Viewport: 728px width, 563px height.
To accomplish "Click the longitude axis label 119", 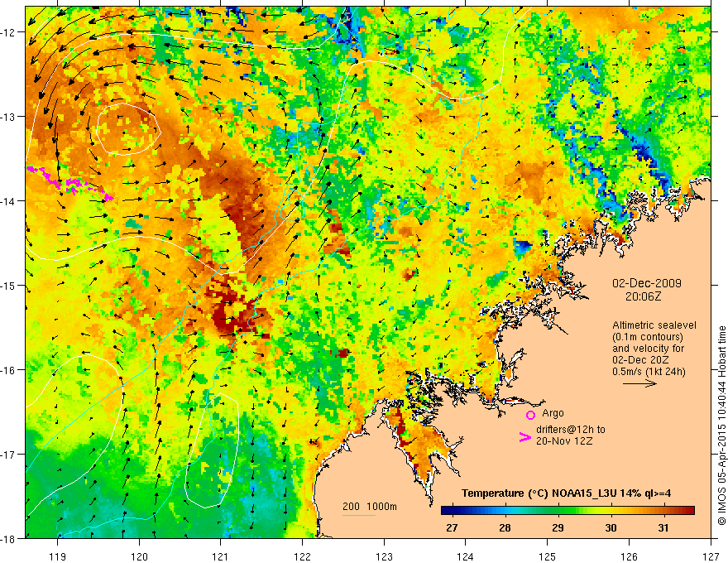I will (58, 556).
